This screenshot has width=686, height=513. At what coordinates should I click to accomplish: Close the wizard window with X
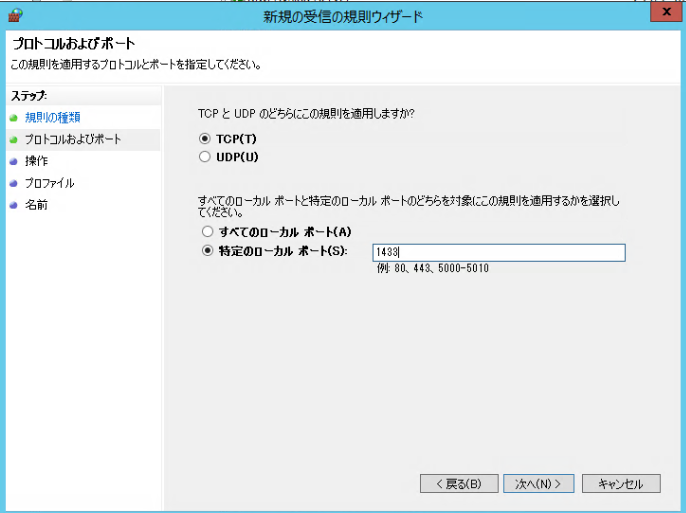click(x=666, y=12)
